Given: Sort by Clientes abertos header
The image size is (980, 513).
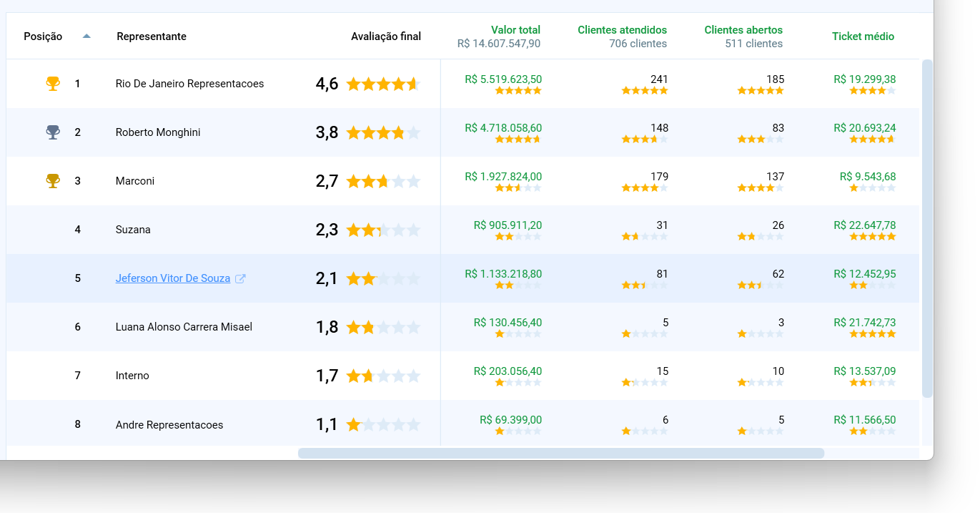Looking at the screenshot, I should pyautogui.click(x=743, y=30).
